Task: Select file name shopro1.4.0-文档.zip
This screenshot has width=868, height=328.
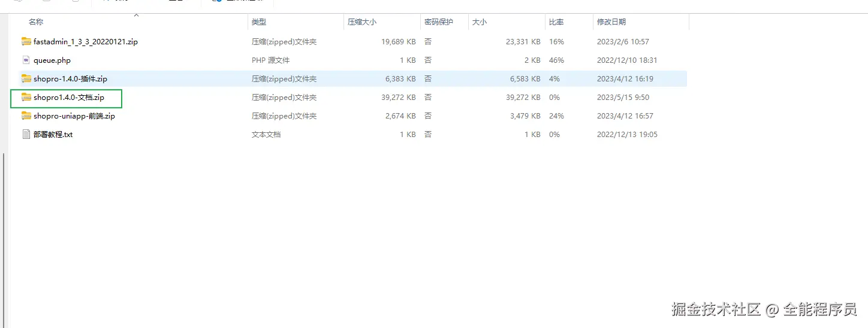Action: [x=69, y=98]
